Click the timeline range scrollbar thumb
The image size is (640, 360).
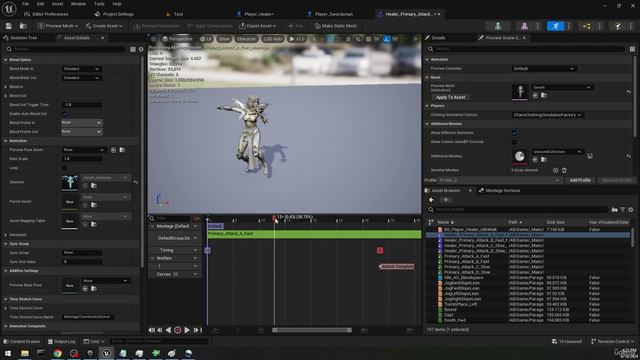(312, 330)
